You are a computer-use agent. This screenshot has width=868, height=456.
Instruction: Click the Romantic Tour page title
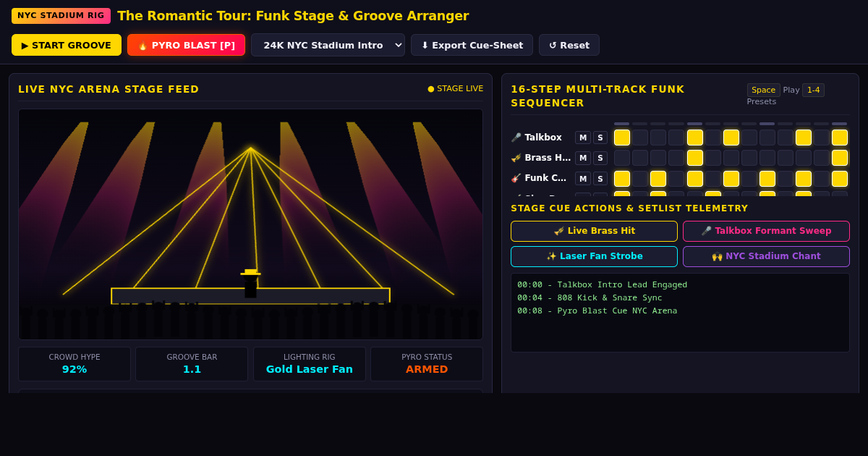tap(293, 16)
